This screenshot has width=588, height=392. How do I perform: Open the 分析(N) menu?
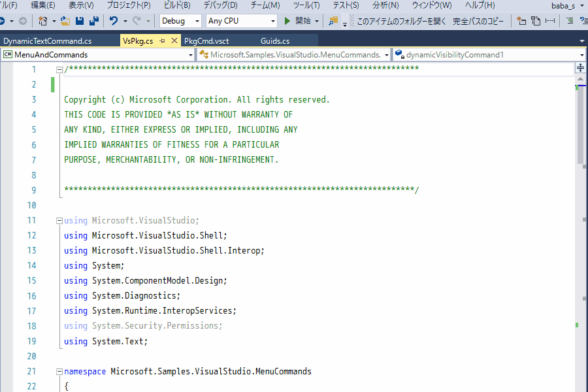coord(385,5)
